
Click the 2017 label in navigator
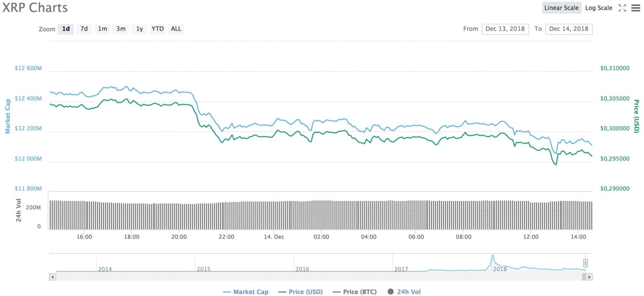point(401,269)
